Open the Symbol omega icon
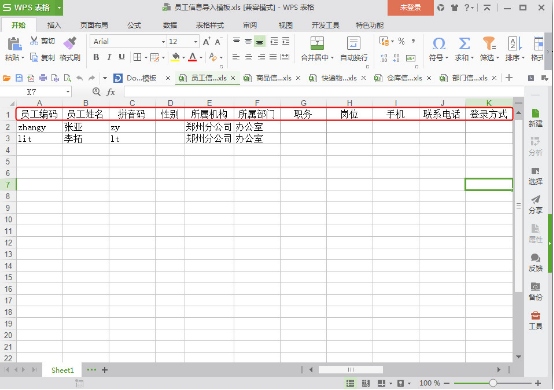The image size is (554, 390). coord(438,44)
